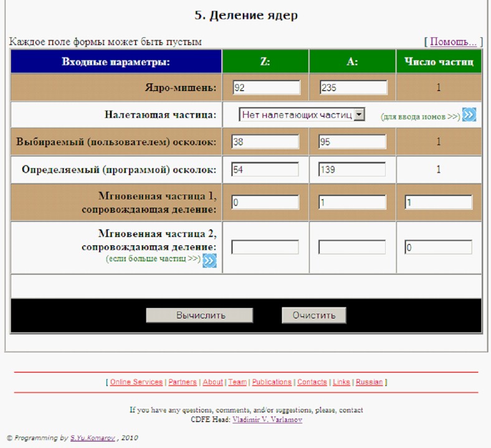Viewport: 491px width, 448px height.
Task: Click the 'Z:' column header
Action: pos(265,61)
